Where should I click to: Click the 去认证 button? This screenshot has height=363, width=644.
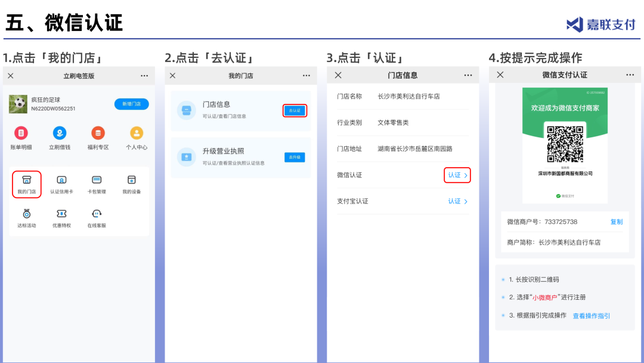295,110
